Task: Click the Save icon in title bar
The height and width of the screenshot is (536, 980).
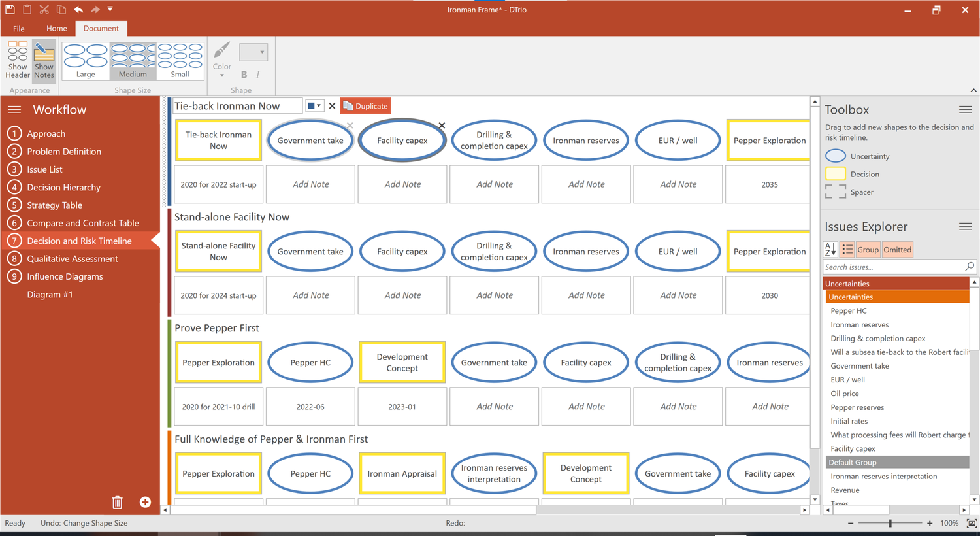Action: click(x=10, y=9)
